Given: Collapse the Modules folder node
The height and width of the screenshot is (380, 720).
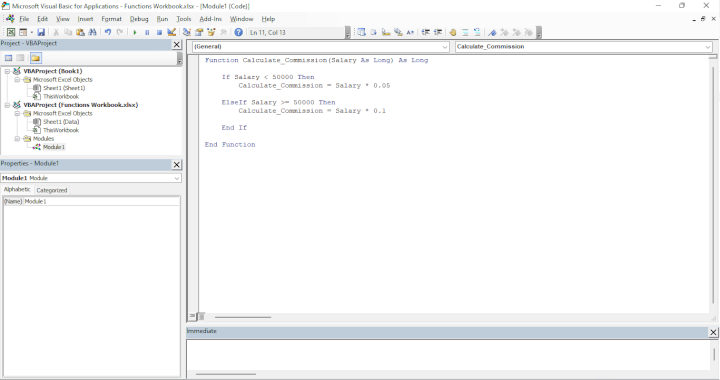Looking at the screenshot, I should pyautogui.click(x=17, y=139).
